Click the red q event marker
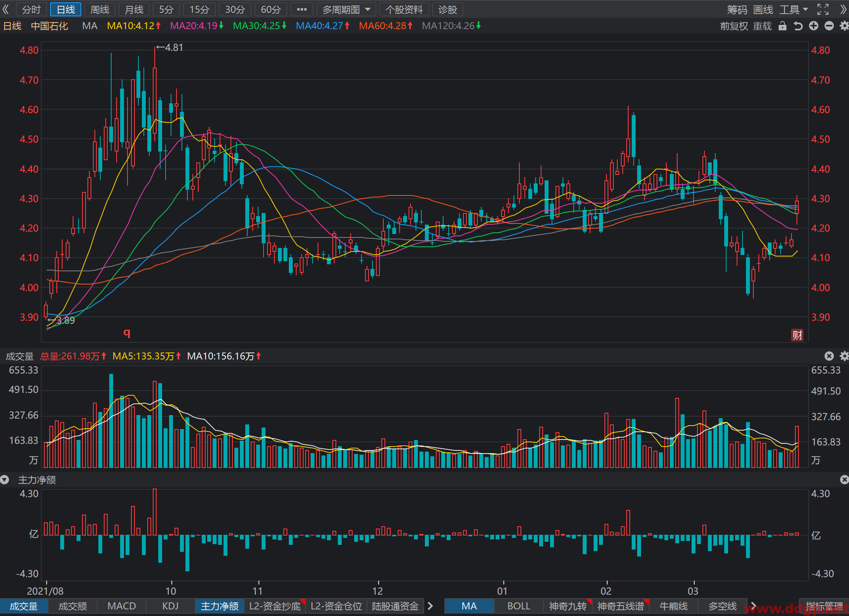 127,333
